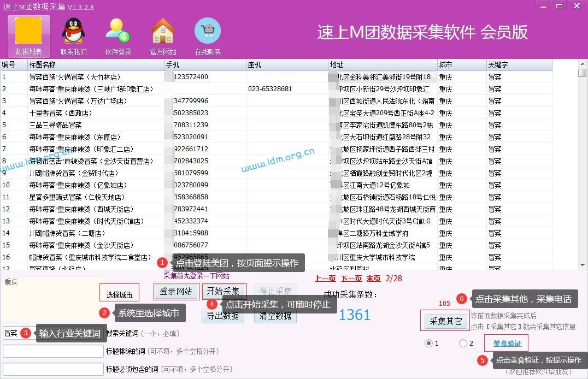Click the 地址 column header
This screenshot has height=379, width=588.
383,65
